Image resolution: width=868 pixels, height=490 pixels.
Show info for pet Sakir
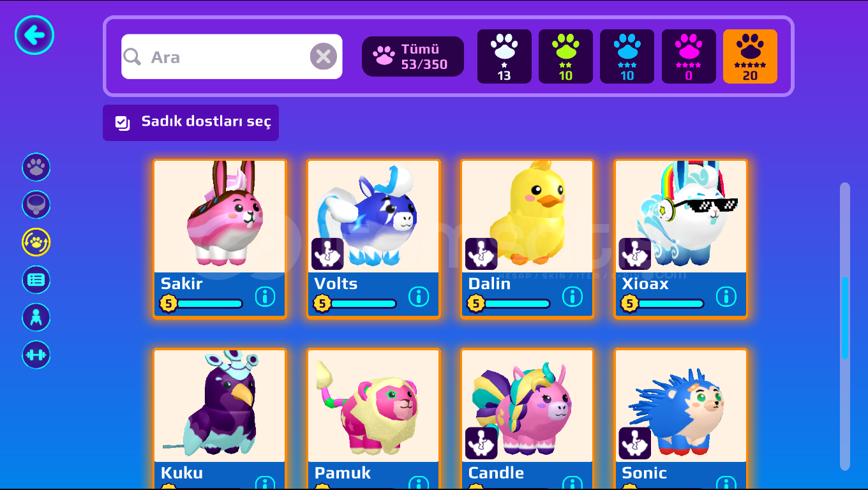pyautogui.click(x=265, y=297)
